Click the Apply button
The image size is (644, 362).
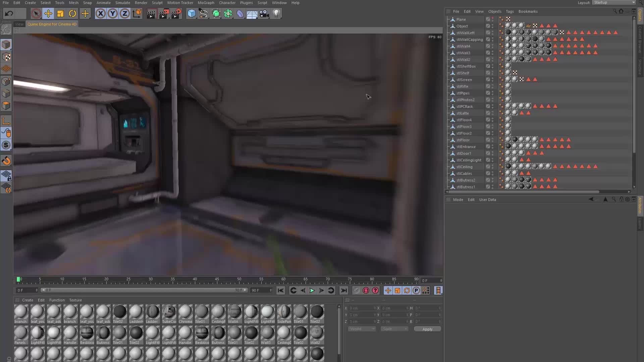427,329
